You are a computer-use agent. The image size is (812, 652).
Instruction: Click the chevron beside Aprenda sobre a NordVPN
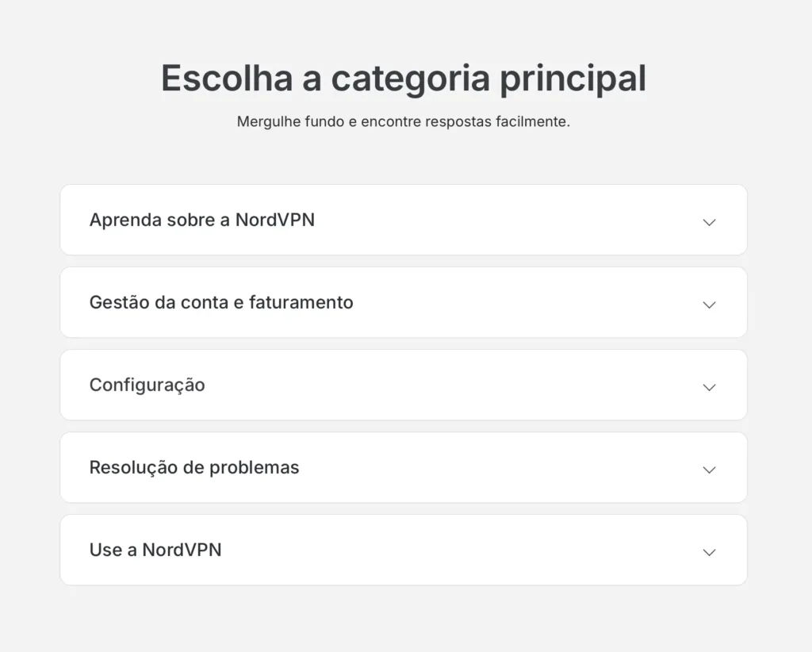(x=709, y=222)
